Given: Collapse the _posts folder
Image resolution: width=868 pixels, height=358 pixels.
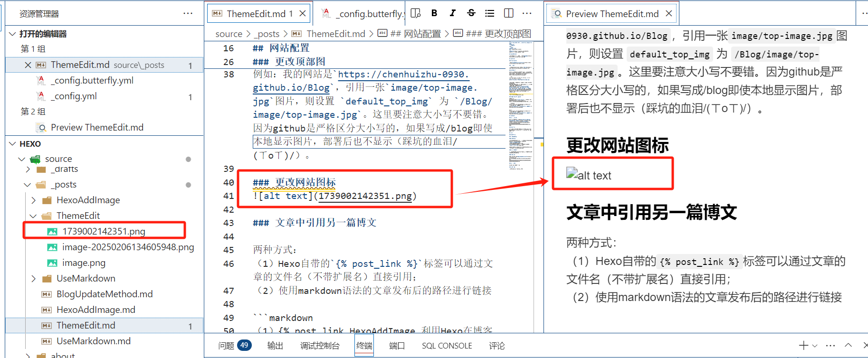Looking at the screenshot, I should [x=28, y=185].
